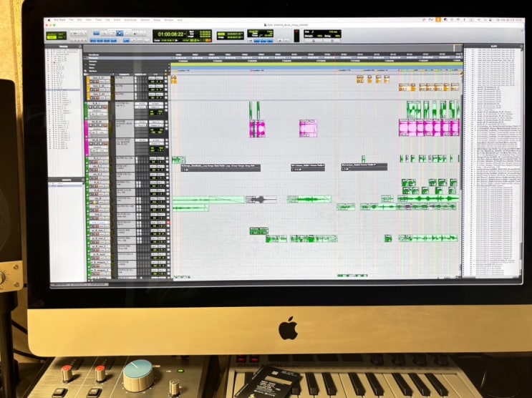Open input path selector of first large green track
Viewport: 532px width, 398px height.
(156, 104)
